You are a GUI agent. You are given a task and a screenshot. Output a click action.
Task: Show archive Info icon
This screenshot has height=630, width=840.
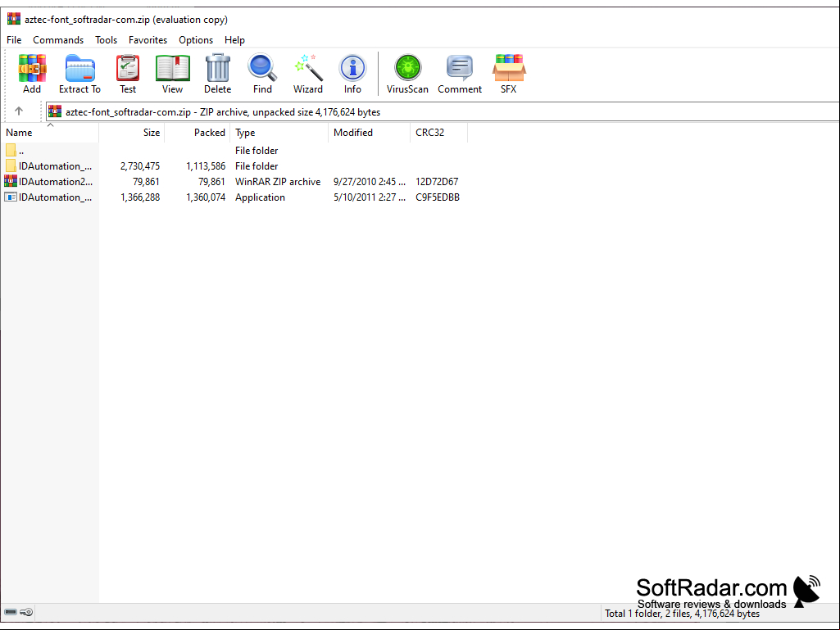(x=352, y=68)
